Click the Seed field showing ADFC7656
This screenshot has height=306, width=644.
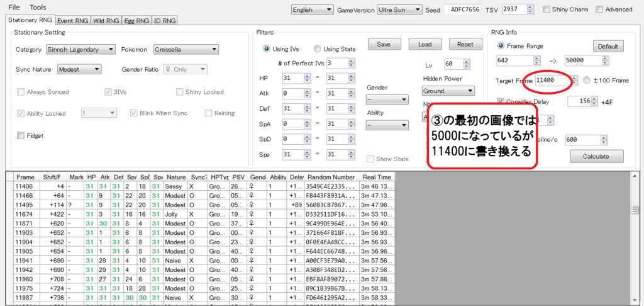462,9
